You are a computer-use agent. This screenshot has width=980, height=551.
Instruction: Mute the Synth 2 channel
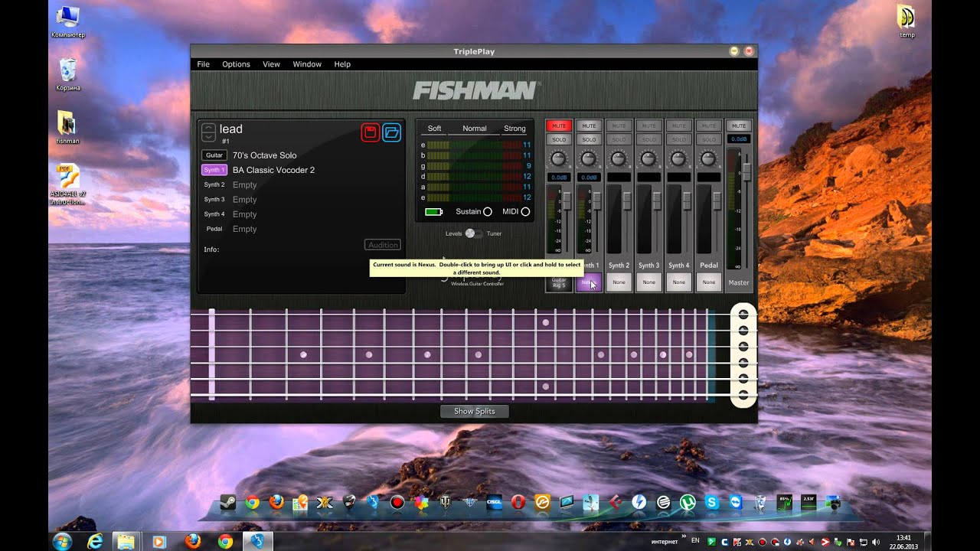point(619,126)
